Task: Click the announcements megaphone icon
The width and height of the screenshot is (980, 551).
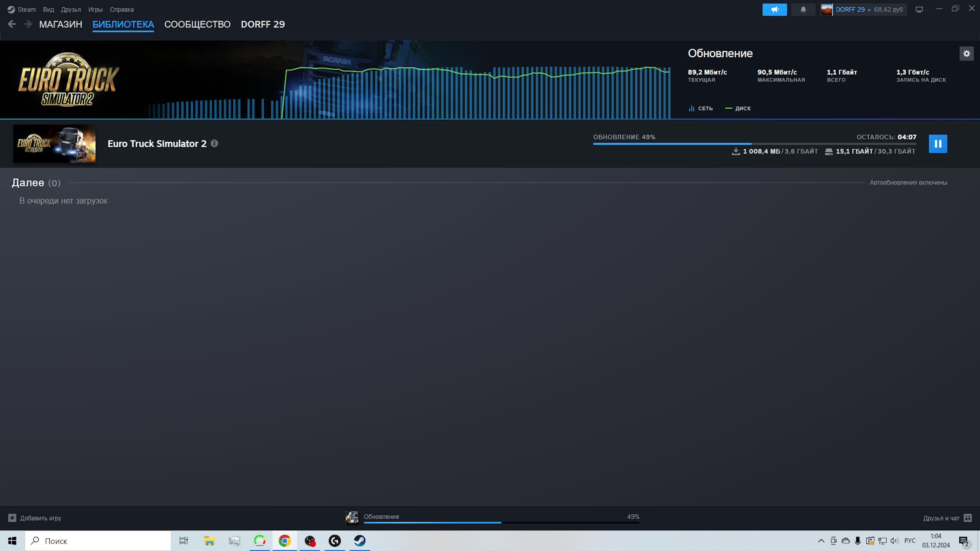Action: pos(774,10)
